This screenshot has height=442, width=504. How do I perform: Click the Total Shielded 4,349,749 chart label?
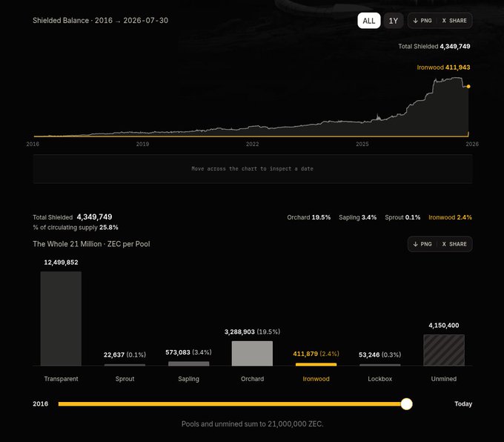(434, 46)
